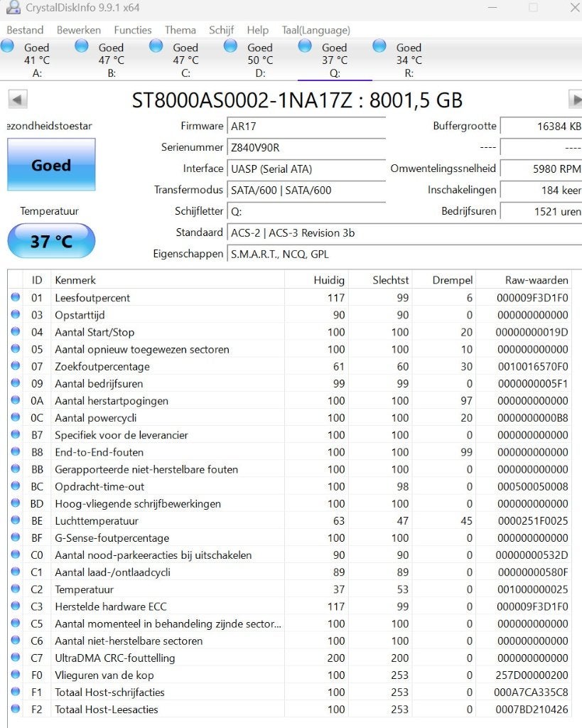The height and width of the screenshot is (728, 582).
Task: Click the Schijfletter field Q:
Action: click(306, 212)
